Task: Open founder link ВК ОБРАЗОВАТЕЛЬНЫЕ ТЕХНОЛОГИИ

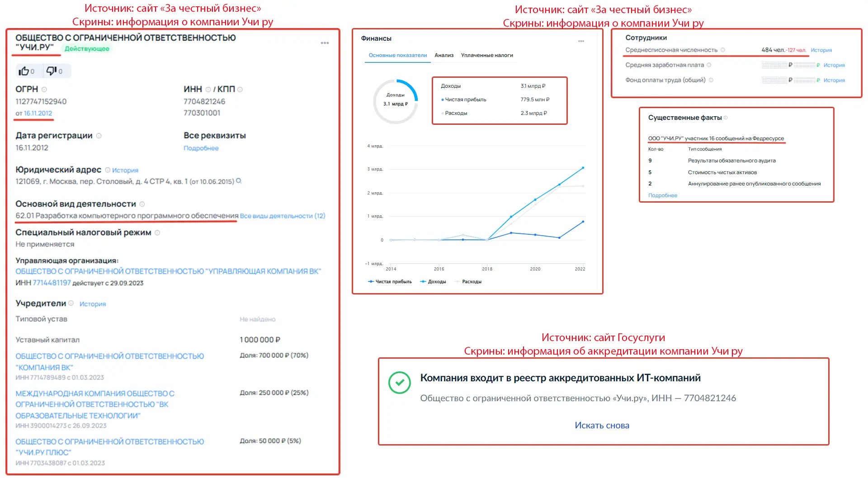Action: [x=95, y=404]
